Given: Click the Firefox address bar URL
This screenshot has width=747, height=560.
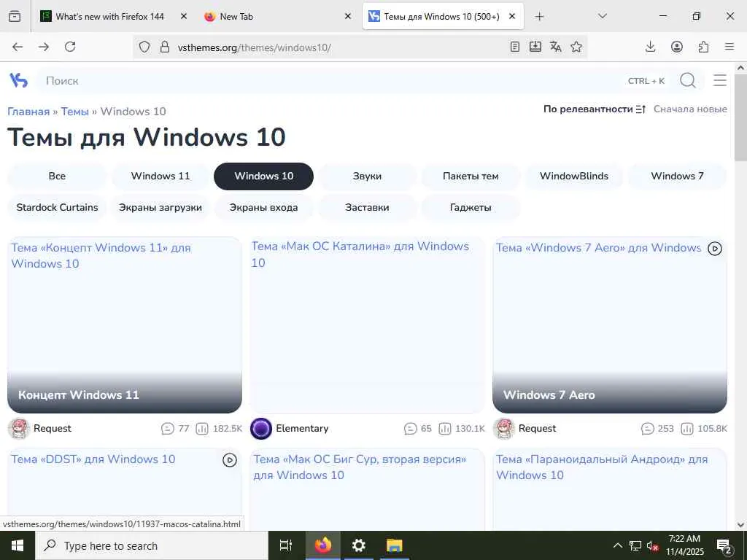Looking at the screenshot, I should point(254,47).
